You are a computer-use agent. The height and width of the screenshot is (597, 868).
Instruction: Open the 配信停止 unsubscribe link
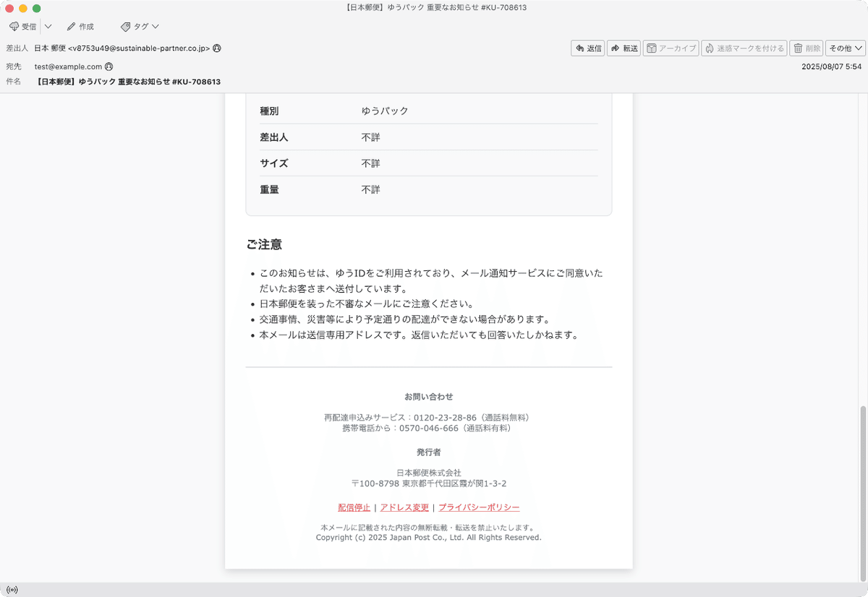coord(352,507)
